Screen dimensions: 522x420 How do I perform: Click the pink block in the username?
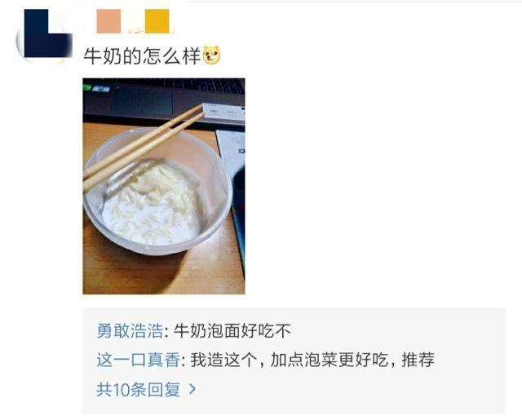(x=108, y=22)
